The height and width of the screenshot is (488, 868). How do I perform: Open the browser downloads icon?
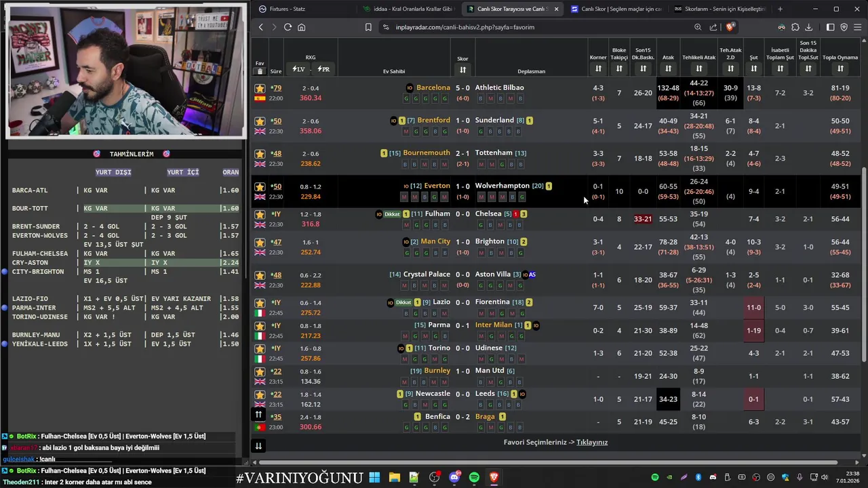tap(808, 27)
